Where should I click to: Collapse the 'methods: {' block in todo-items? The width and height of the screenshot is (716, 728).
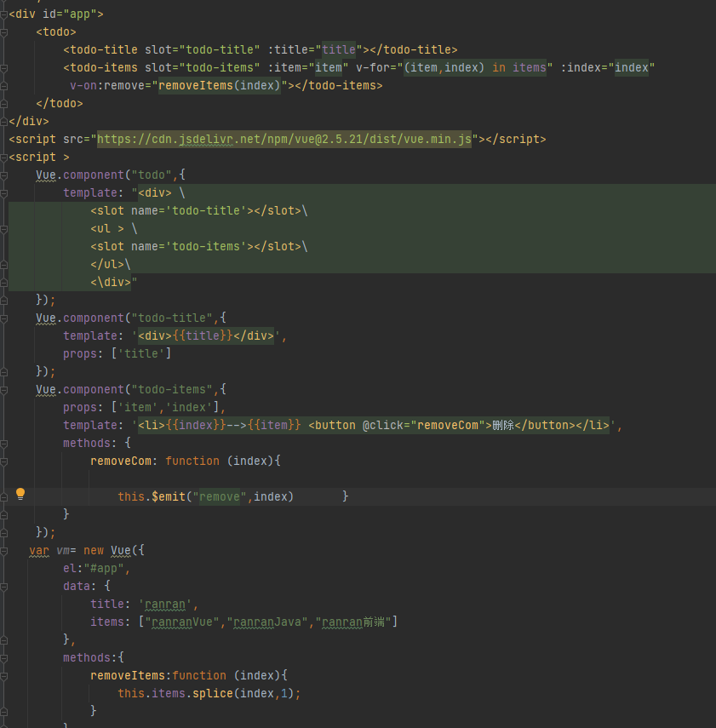point(3,444)
